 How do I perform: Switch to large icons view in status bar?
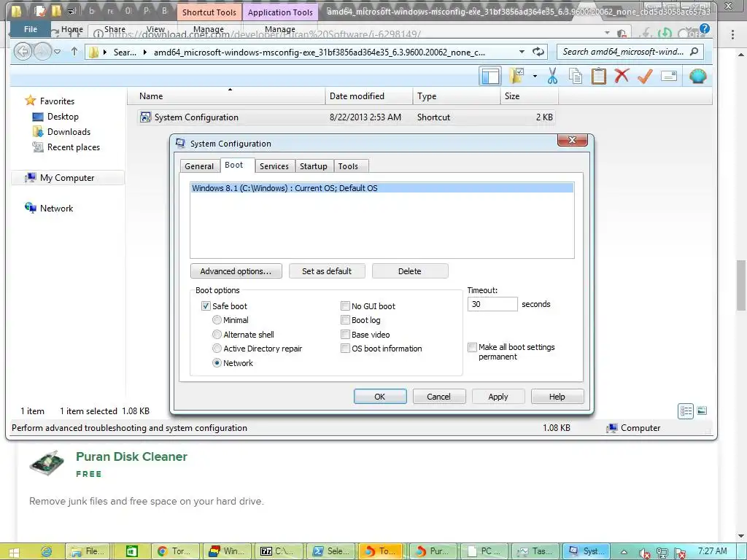pos(702,411)
